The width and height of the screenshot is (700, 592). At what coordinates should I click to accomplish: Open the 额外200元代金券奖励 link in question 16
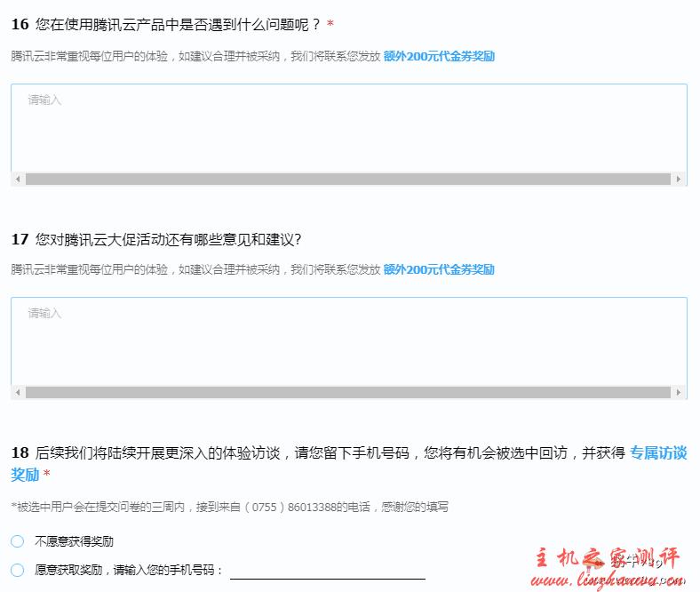tap(439, 57)
